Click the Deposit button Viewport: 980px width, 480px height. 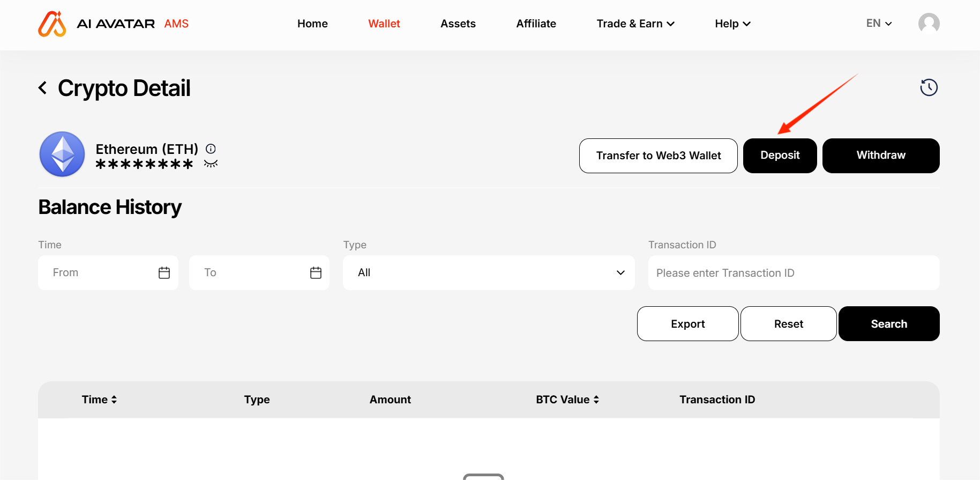tap(780, 156)
